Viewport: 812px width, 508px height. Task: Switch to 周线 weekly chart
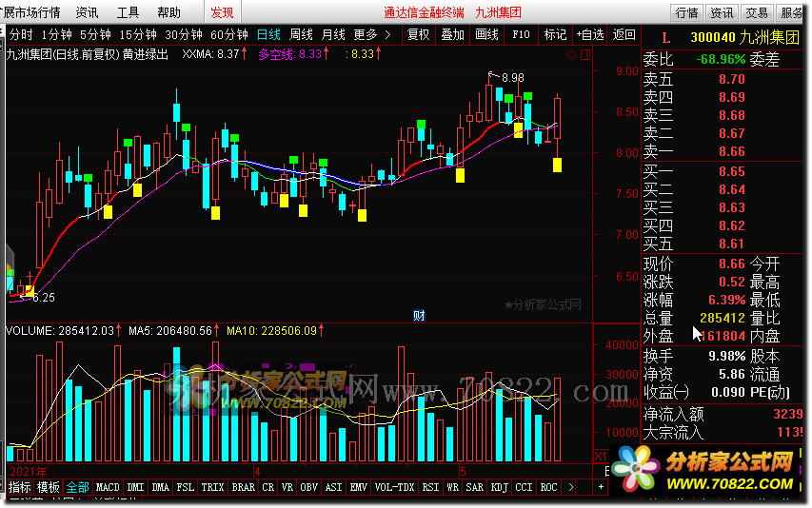[x=301, y=34]
